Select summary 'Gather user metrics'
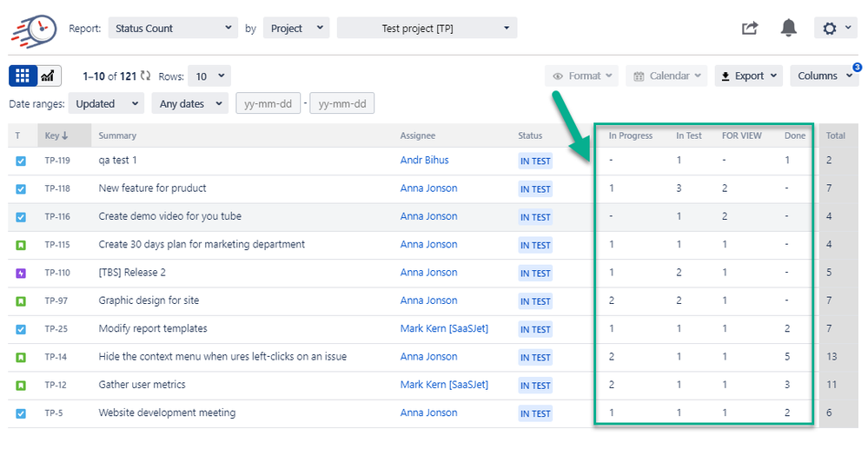The image size is (868, 449). pyautogui.click(x=142, y=384)
